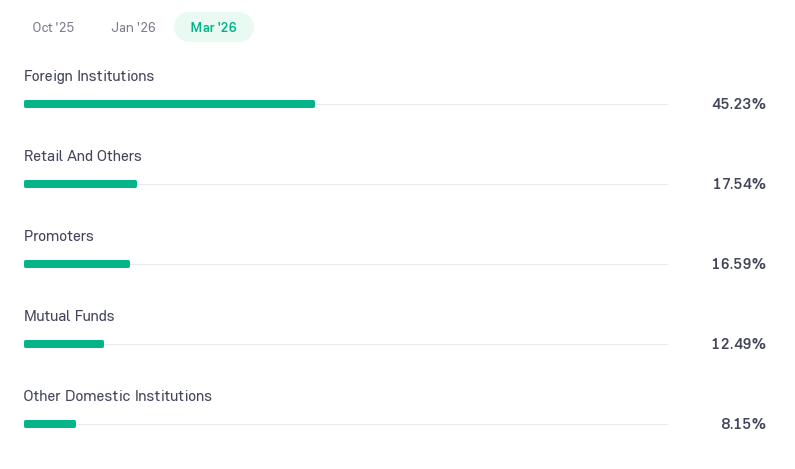This screenshot has width=795, height=469.
Task: Click the 17.54% value
Action: point(739,184)
